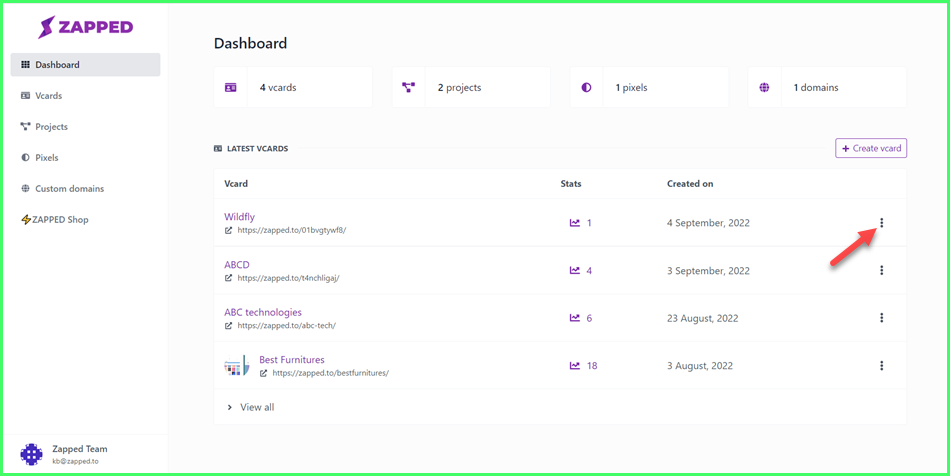The image size is (950, 476).
Task: Open the Wildfly vcard
Action: point(239,217)
